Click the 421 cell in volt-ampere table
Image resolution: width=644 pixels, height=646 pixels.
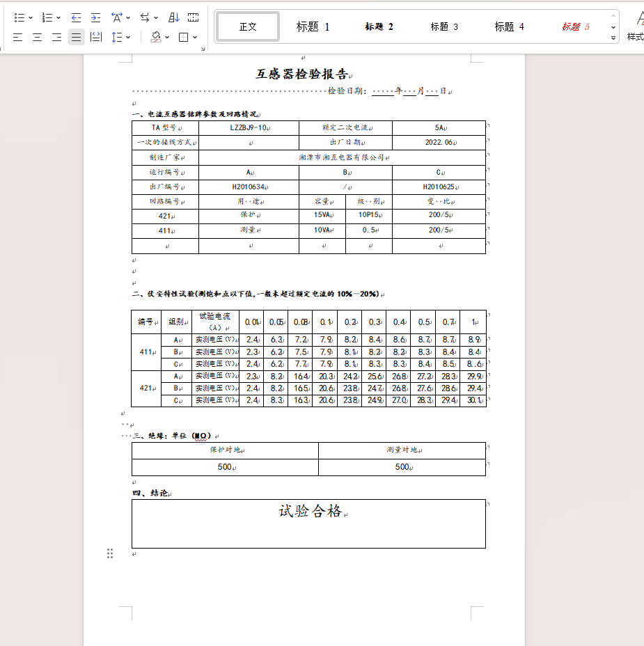(146, 388)
